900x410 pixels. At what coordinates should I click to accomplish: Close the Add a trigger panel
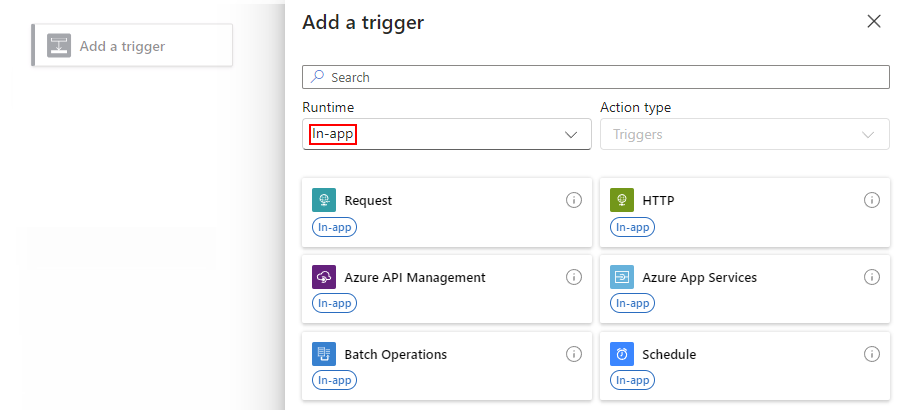[x=874, y=22]
